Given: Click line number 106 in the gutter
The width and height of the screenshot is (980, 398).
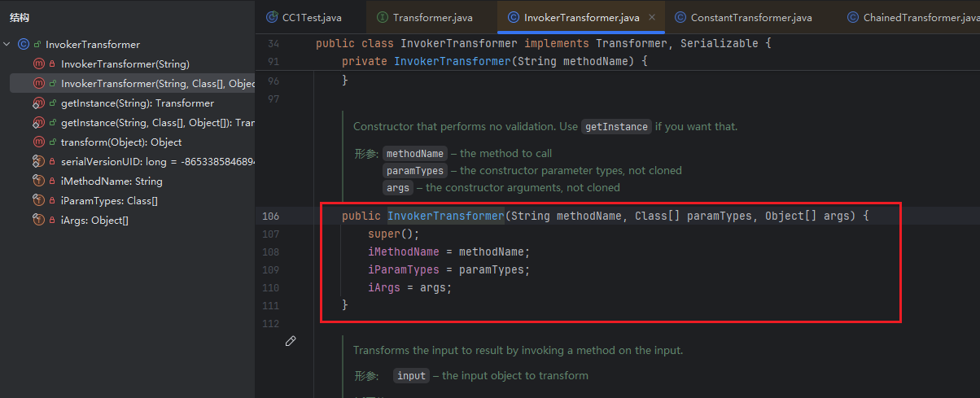Looking at the screenshot, I should click(x=270, y=216).
